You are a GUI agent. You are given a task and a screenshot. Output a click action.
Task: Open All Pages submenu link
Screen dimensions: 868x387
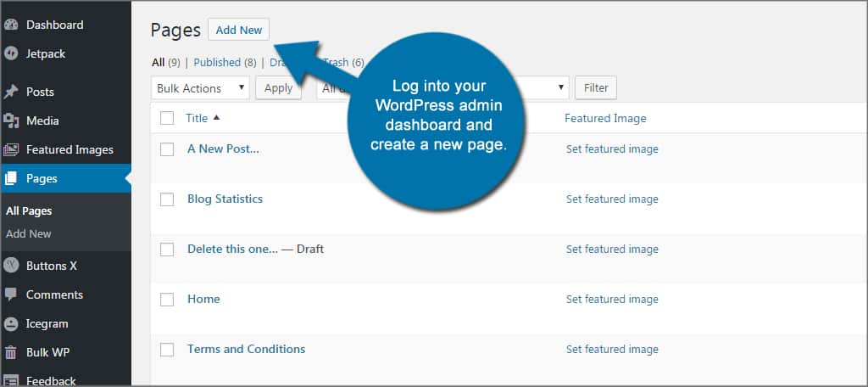29,211
